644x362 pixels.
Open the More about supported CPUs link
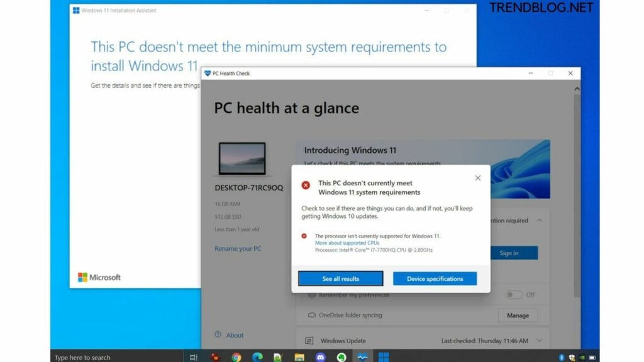click(x=347, y=243)
